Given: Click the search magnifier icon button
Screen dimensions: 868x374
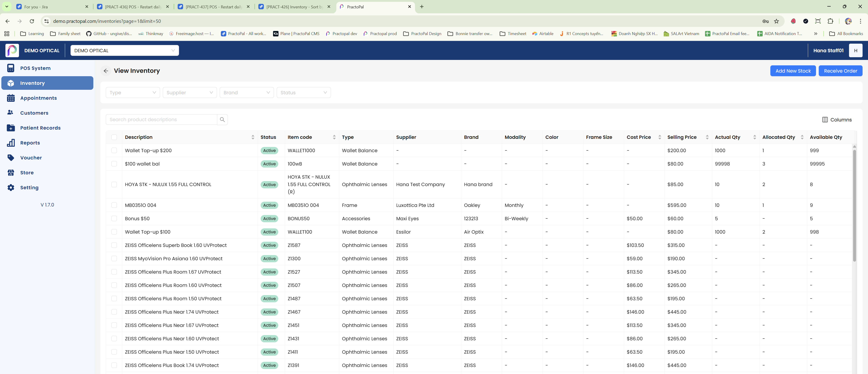Looking at the screenshot, I should 222,120.
